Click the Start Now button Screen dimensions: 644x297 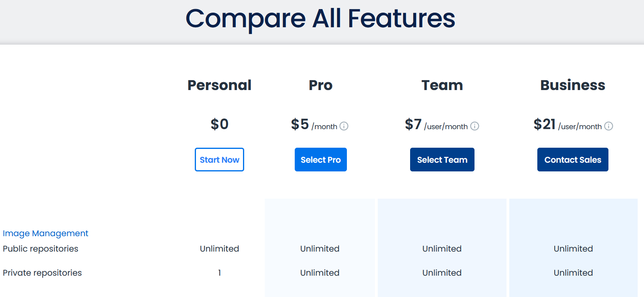coord(219,160)
